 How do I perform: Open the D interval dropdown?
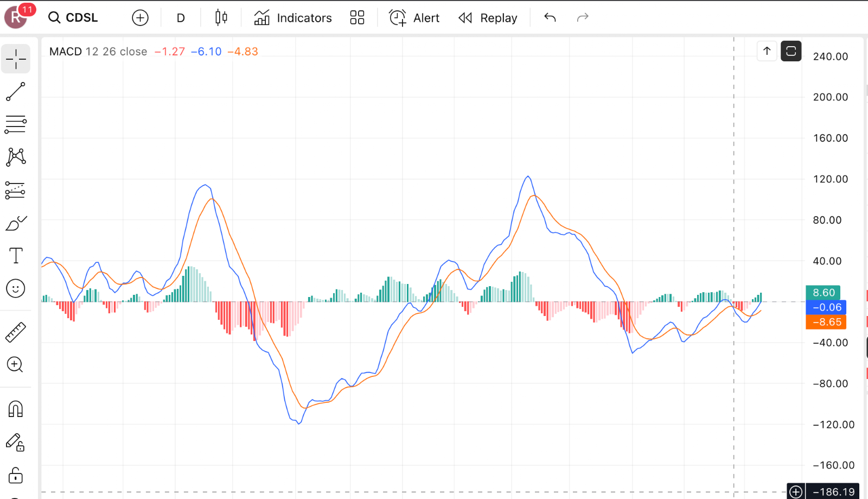(x=180, y=17)
